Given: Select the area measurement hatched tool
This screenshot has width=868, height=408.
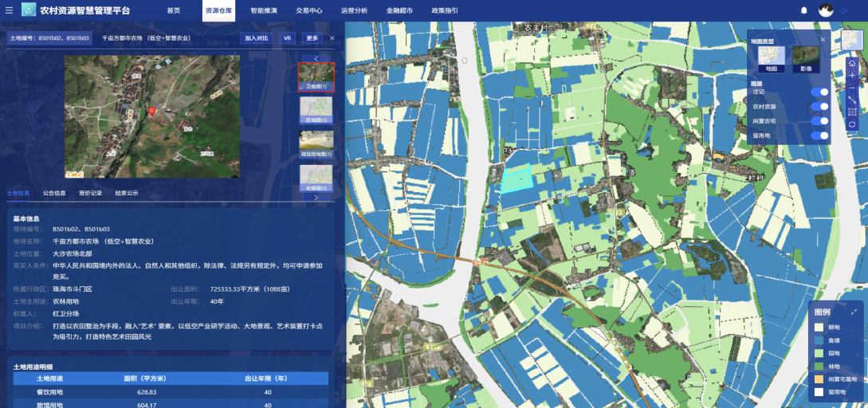Looking at the screenshot, I should 852,112.
